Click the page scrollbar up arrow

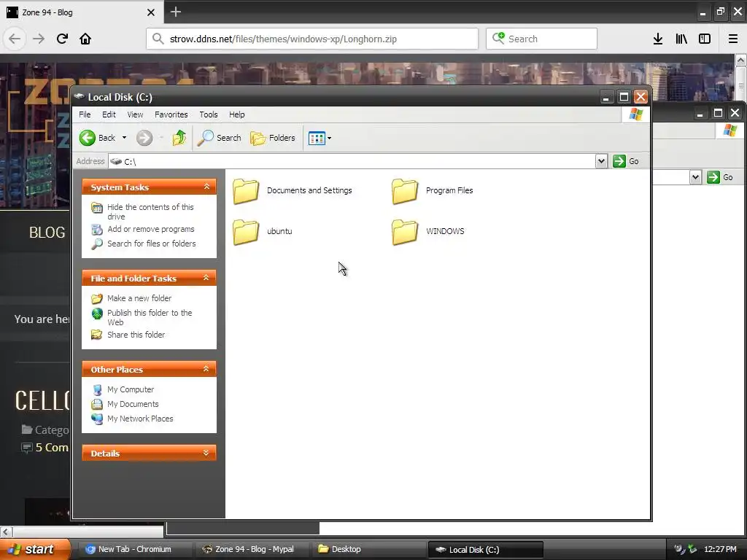pyautogui.click(x=741, y=61)
